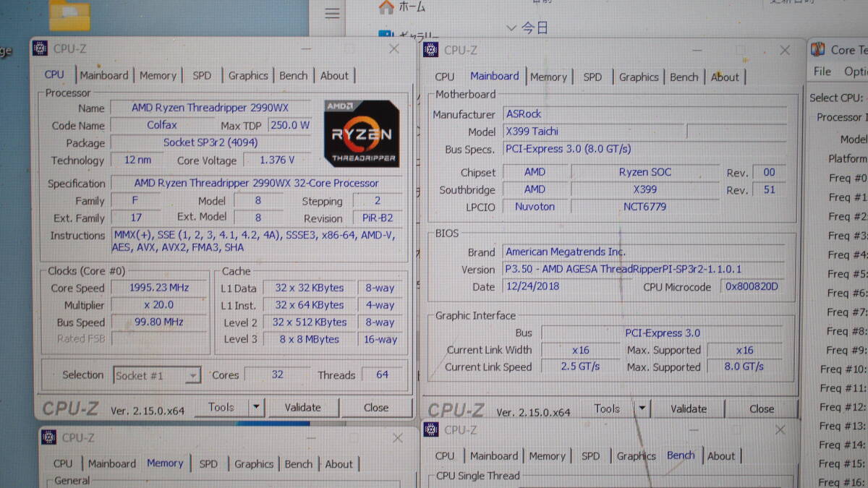The height and width of the screenshot is (488, 868).
Task: Click the CPU Microcode value '0x800820D'
Action: [x=751, y=286]
